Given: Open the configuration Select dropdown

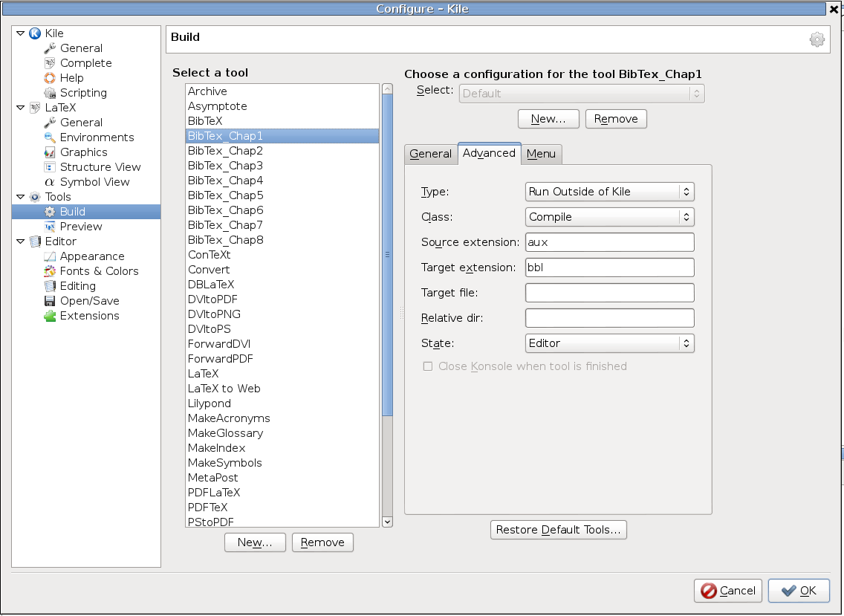Looking at the screenshot, I should click(x=581, y=94).
